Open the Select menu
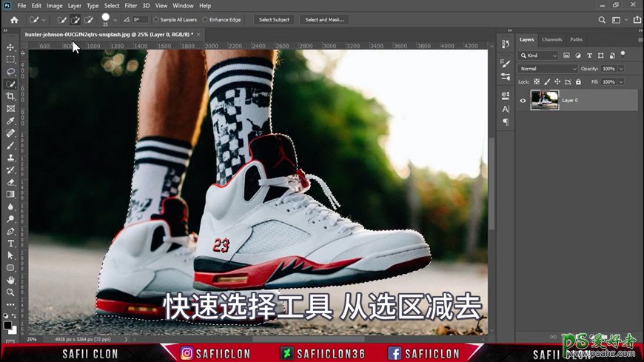 coord(111,6)
